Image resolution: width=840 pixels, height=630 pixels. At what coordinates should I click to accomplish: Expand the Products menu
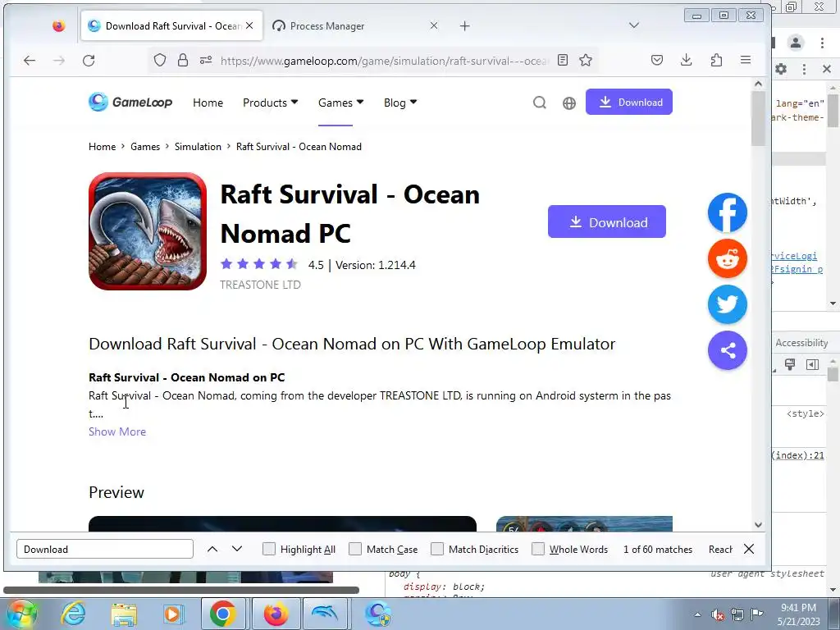pyautogui.click(x=271, y=103)
